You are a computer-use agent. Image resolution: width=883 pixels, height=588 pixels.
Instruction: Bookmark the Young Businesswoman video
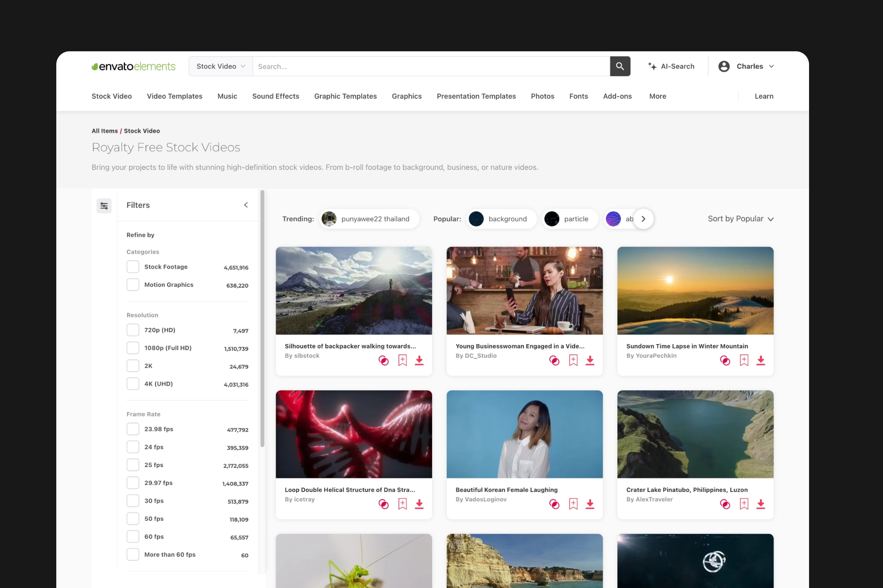[573, 360]
